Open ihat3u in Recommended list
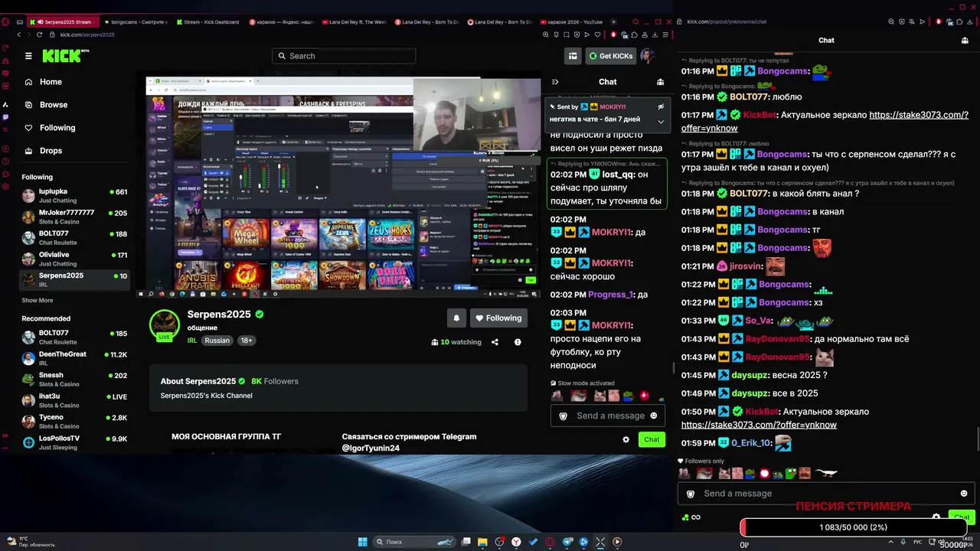 coord(75,400)
